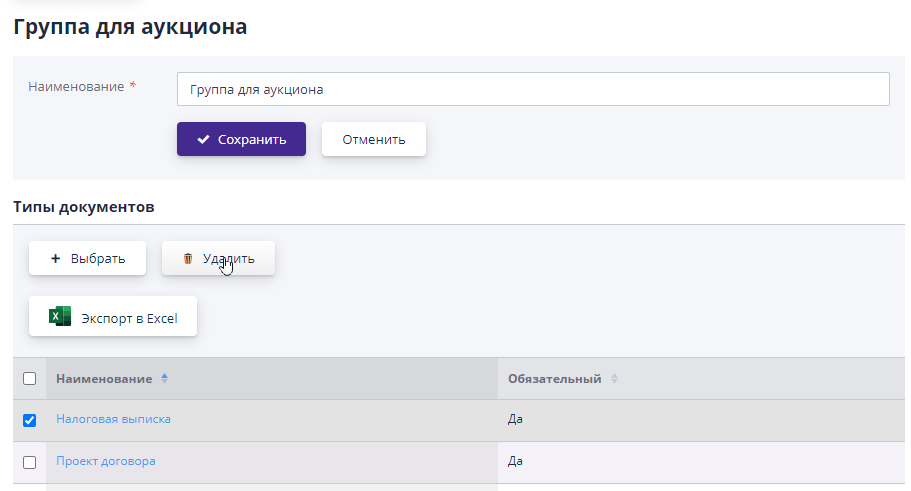This screenshot has width=911, height=491.
Task: Check the Проект договора row checkbox
Action: coord(29,462)
